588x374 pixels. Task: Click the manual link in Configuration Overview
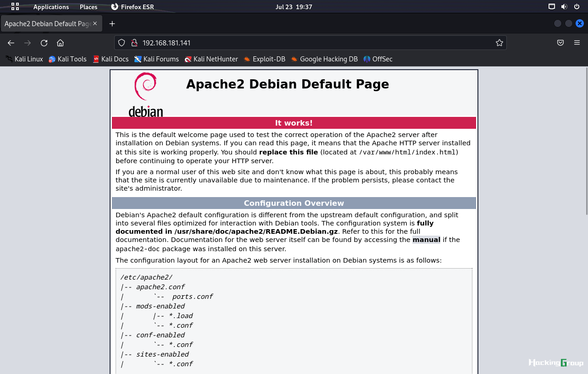coord(426,240)
